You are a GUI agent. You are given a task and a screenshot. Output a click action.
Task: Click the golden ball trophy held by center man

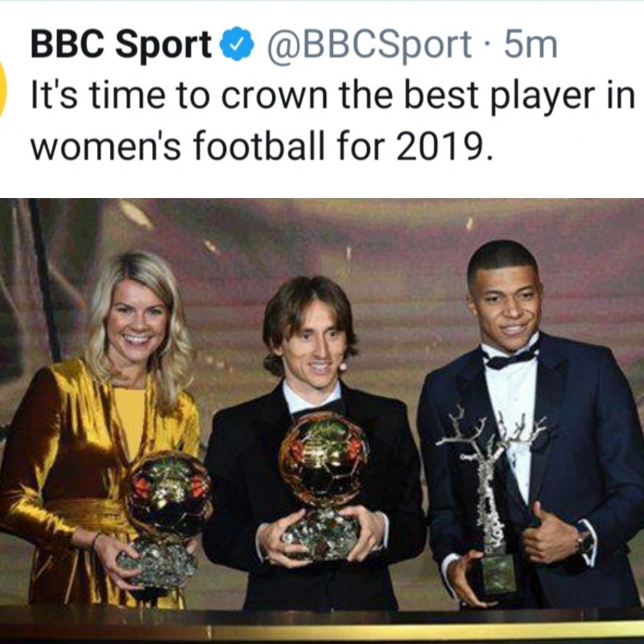[324, 485]
